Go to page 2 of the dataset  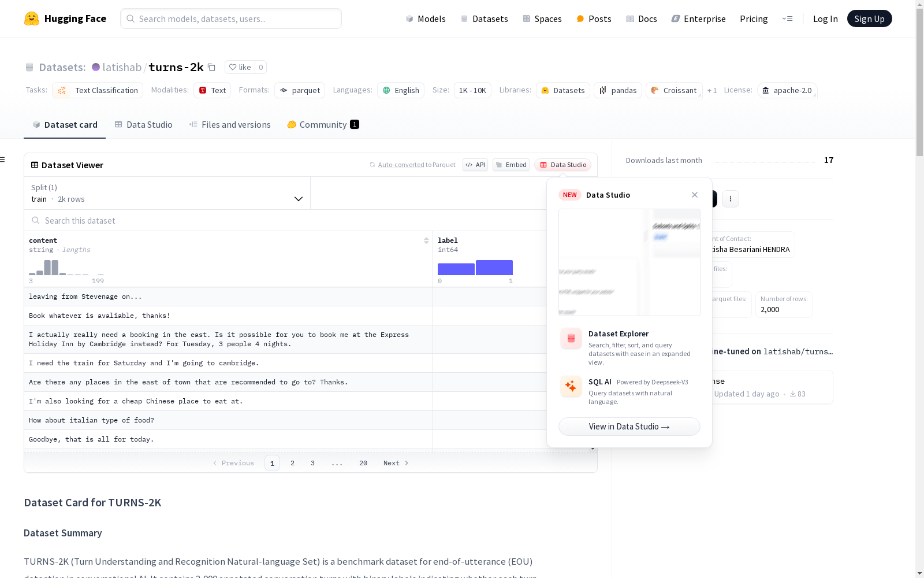click(x=293, y=463)
